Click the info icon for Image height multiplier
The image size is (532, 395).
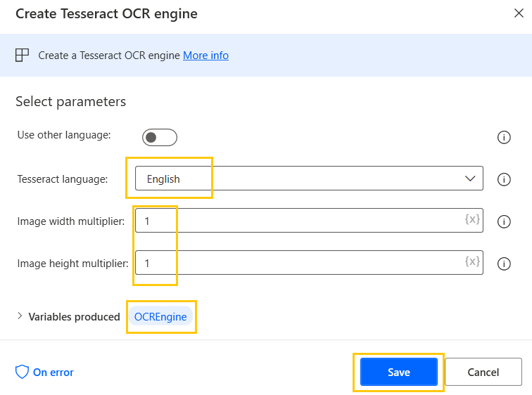click(x=504, y=264)
